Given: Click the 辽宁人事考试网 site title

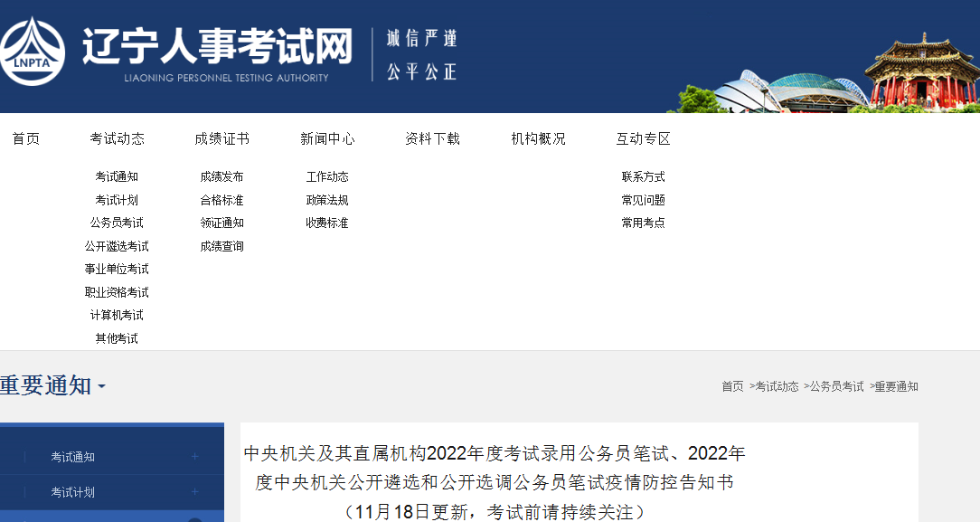Looking at the screenshot, I should 218,46.
